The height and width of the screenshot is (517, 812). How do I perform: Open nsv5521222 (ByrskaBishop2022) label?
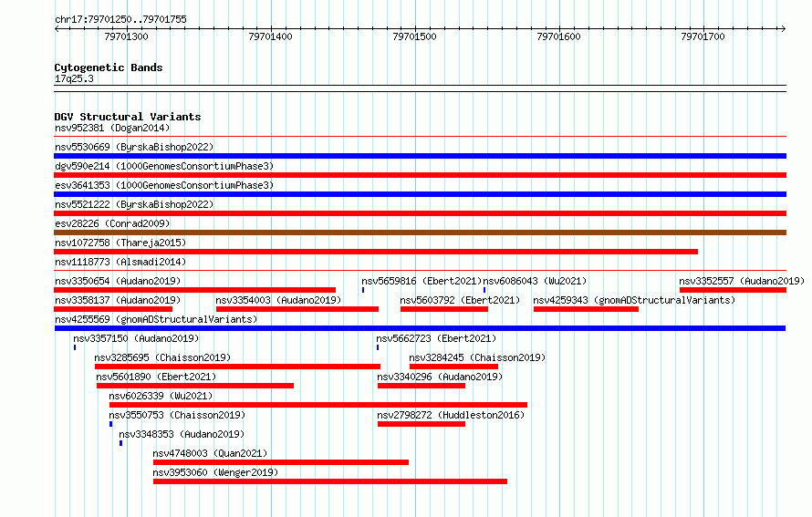coord(134,204)
